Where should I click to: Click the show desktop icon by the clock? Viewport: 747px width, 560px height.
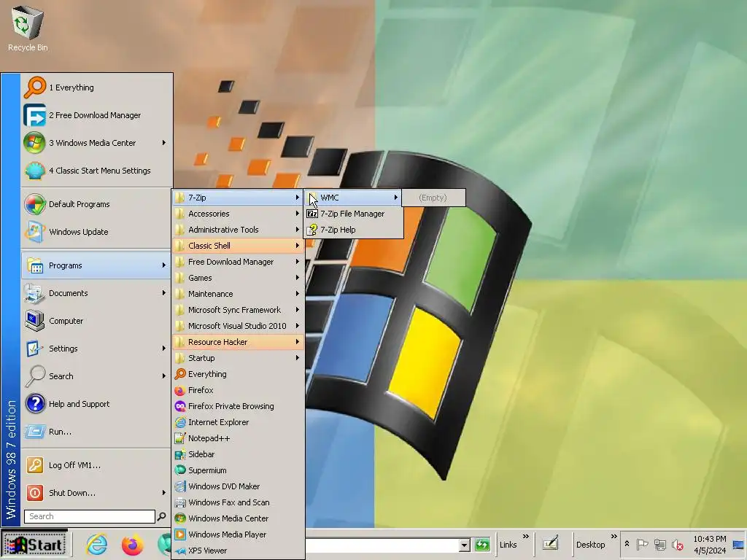click(x=738, y=544)
